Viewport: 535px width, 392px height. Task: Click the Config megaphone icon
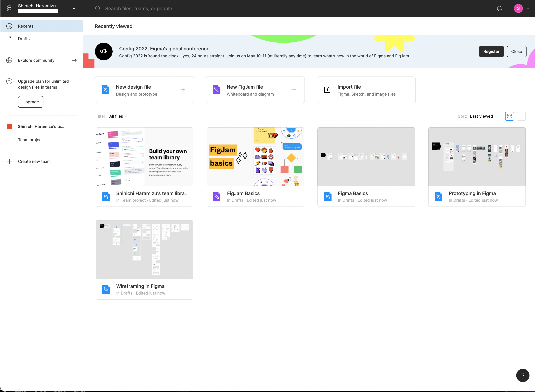[x=104, y=51]
